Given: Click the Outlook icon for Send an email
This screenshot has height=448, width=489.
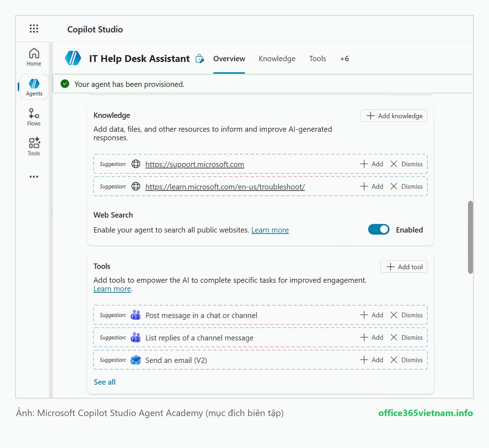Looking at the screenshot, I should point(136,360).
